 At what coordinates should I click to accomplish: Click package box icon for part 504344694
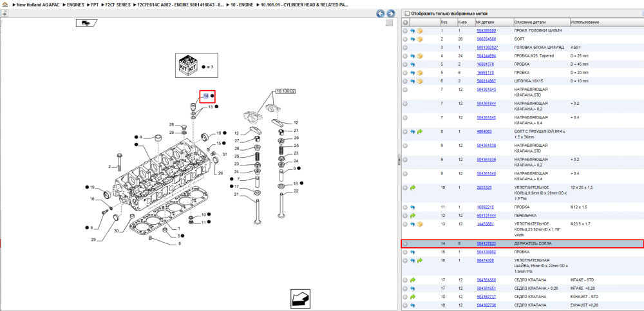(x=419, y=56)
